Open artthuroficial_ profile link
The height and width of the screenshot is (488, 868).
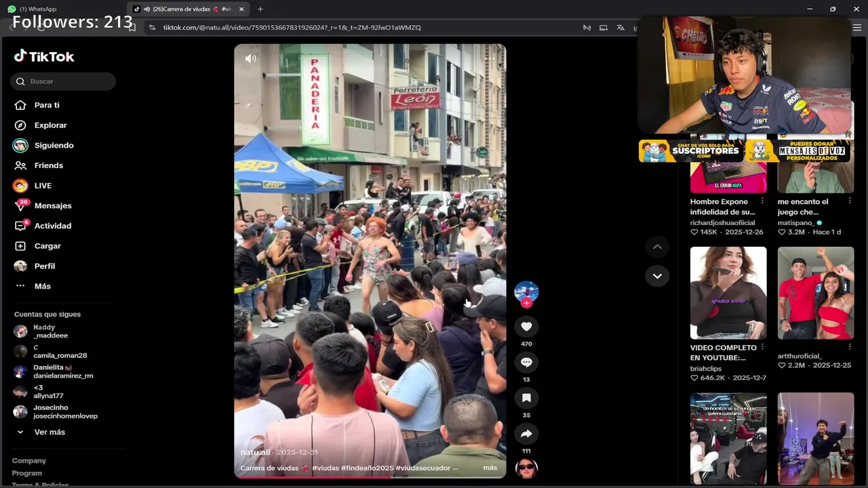click(800, 356)
